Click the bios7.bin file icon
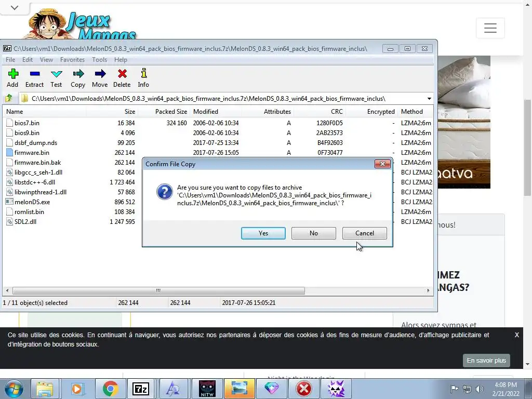This screenshot has height=399, width=532. 9,123
